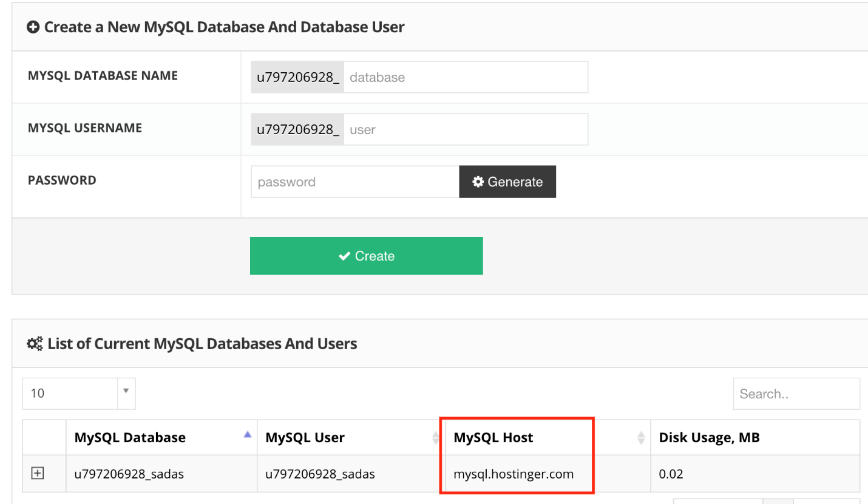This screenshot has width=868, height=504.
Task: Click the MySQL Database column header
Action: (x=161, y=437)
